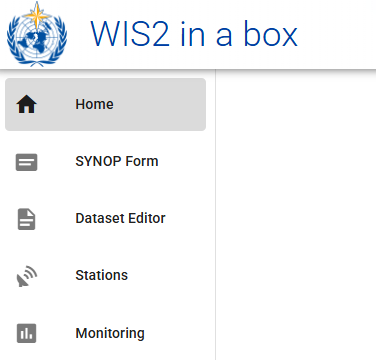Viewport: 376px width, 360px height.
Task: Navigate to Stations
Action: click(x=105, y=276)
